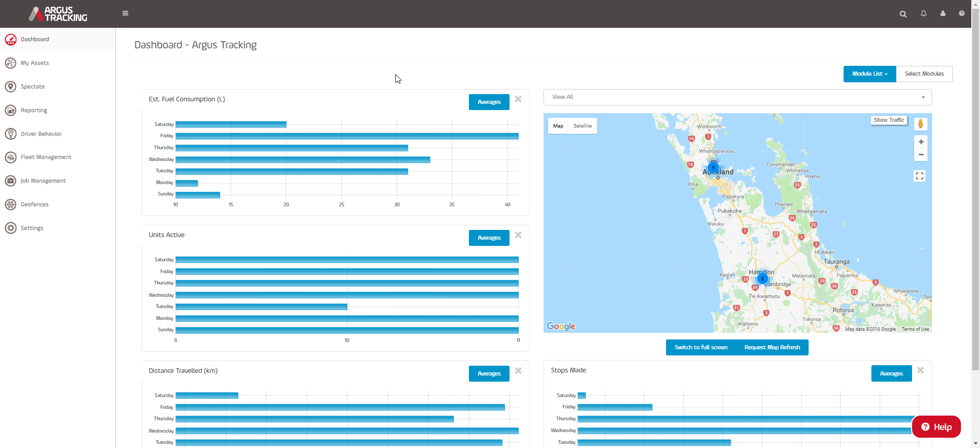Click the Geofences sidebar icon

10,204
